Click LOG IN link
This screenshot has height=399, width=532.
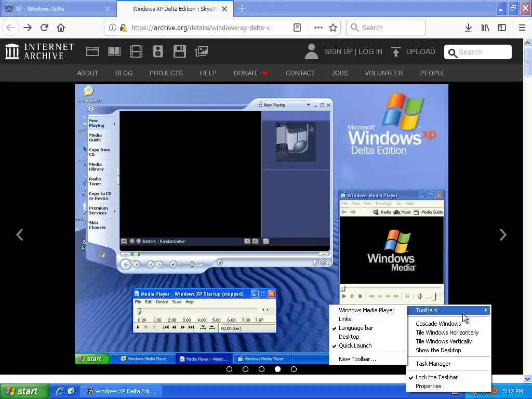(x=370, y=51)
